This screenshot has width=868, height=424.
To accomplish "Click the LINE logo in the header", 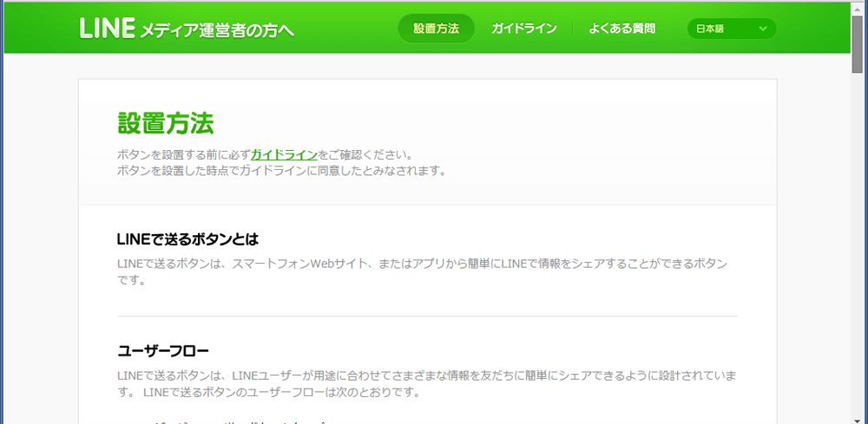I will coord(107,29).
